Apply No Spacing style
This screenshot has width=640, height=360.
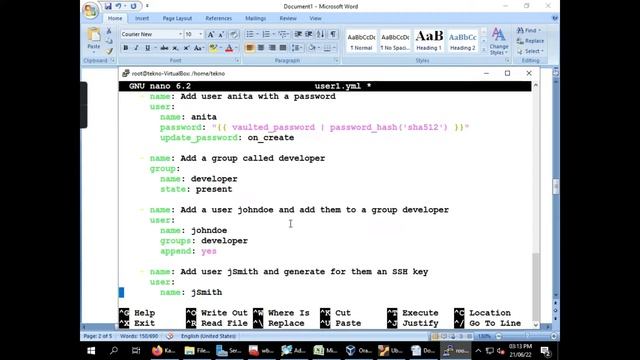point(395,41)
